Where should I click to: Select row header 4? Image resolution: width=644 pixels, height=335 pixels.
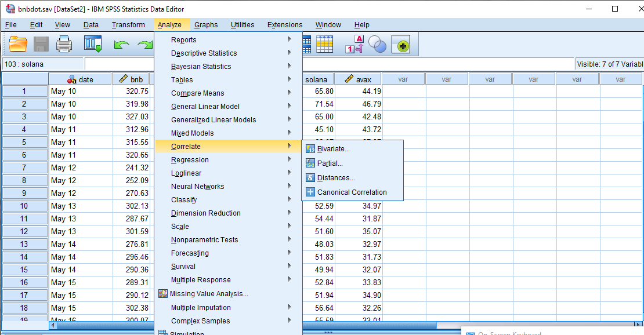click(24, 129)
